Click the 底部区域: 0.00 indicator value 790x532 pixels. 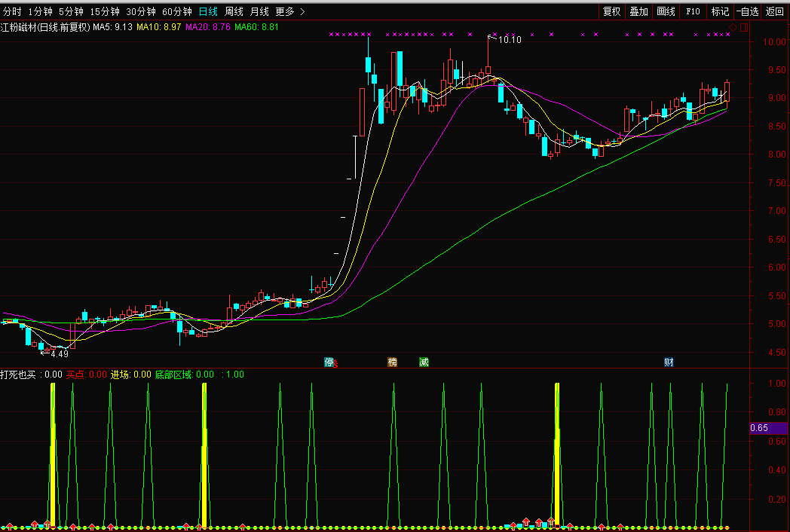pyautogui.click(x=185, y=375)
